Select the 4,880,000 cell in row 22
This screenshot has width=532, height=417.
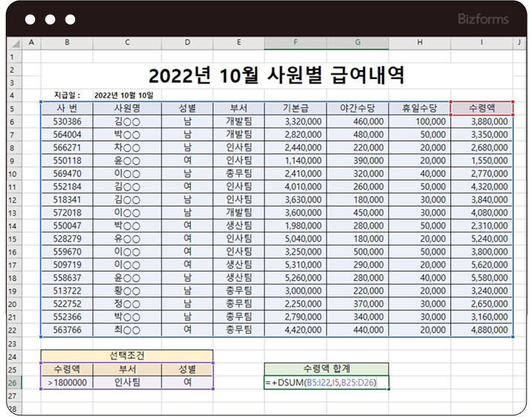pyautogui.click(x=481, y=330)
